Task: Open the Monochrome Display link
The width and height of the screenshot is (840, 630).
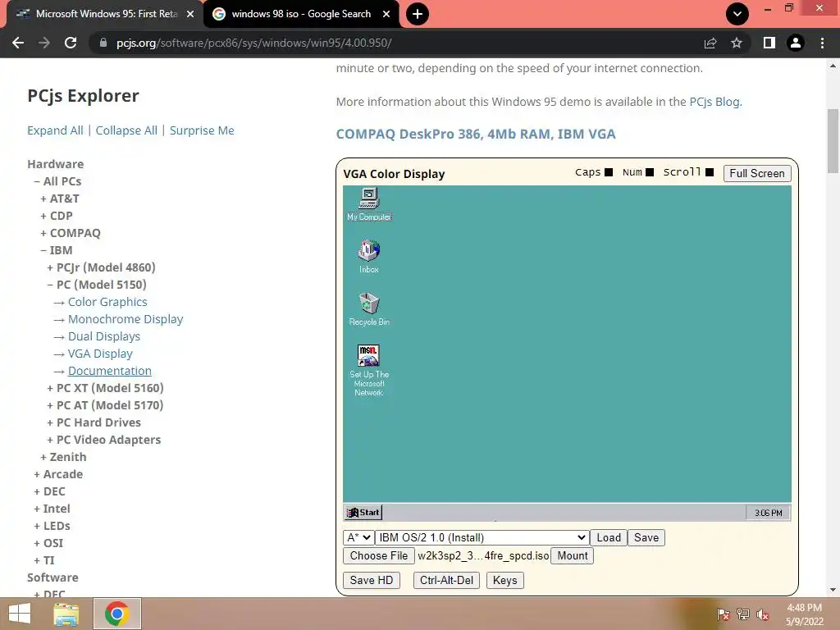Action: click(126, 319)
